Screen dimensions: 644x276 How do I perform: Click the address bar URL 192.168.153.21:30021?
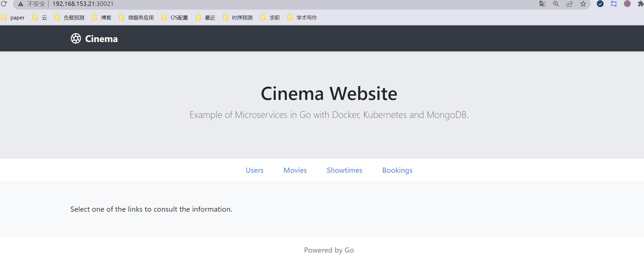pos(83,4)
